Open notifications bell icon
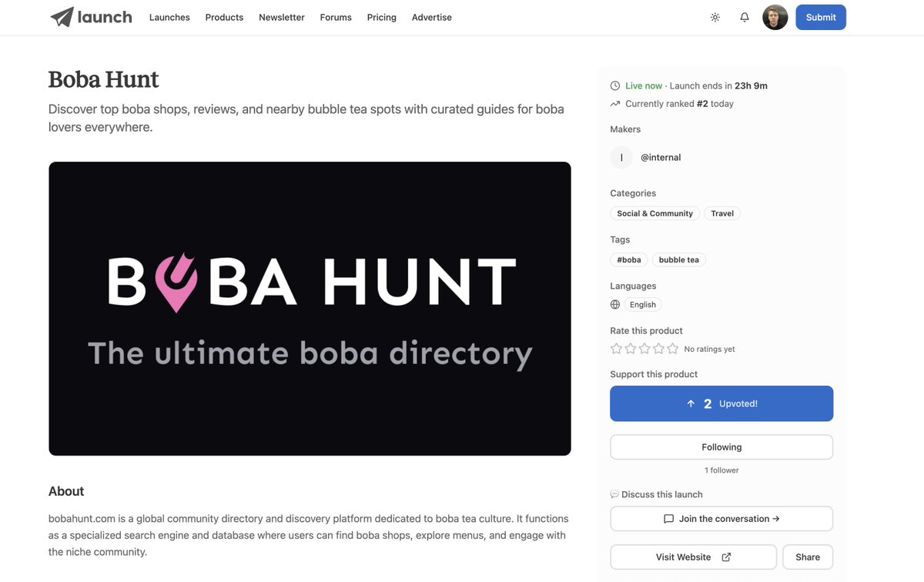 745,17
